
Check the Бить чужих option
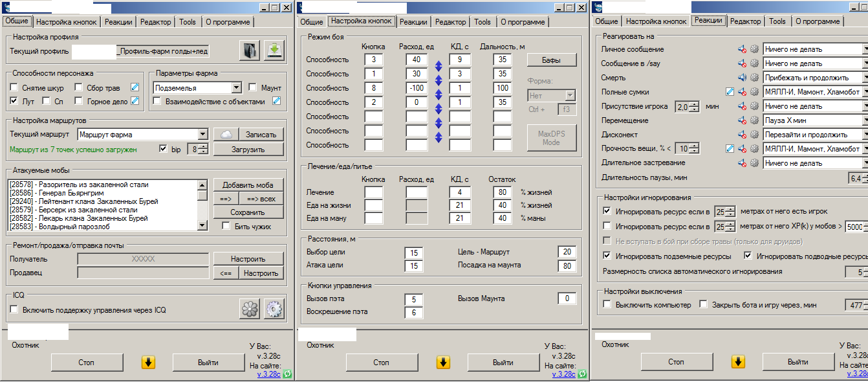tap(226, 227)
